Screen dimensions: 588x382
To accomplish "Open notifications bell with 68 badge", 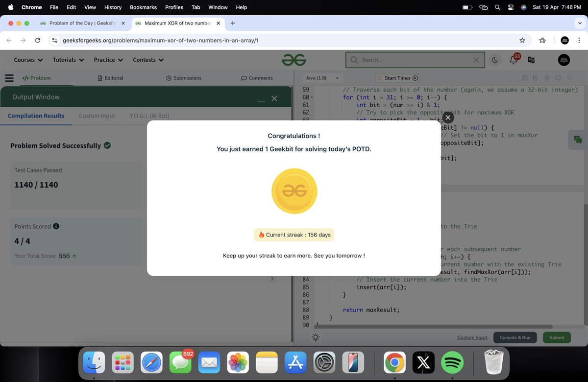I will 514,59.
